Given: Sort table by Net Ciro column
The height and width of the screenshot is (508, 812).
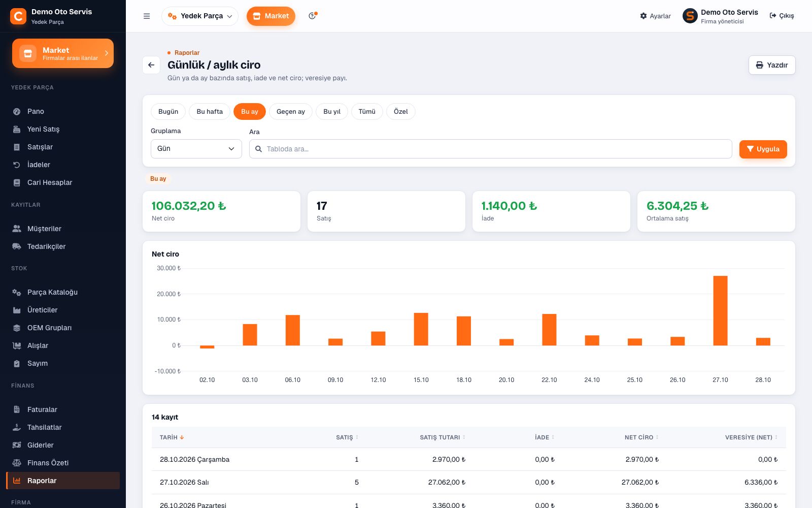Looking at the screenshot, I should pos(641,437).
